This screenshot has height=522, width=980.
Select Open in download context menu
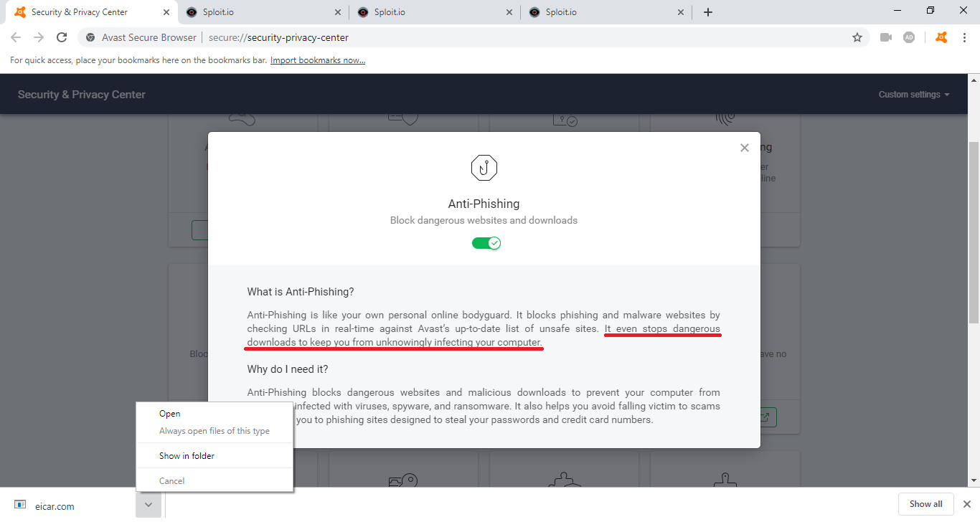point(214,414)
